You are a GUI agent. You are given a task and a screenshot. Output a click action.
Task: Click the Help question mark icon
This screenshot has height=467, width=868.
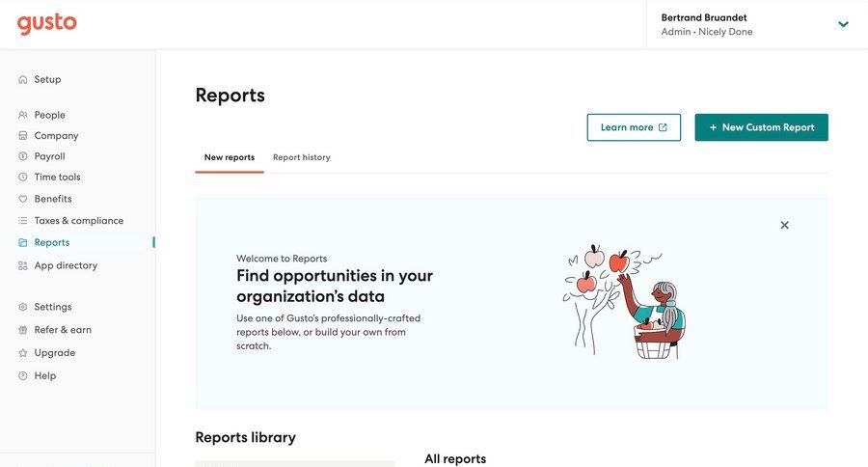[23, 376]
